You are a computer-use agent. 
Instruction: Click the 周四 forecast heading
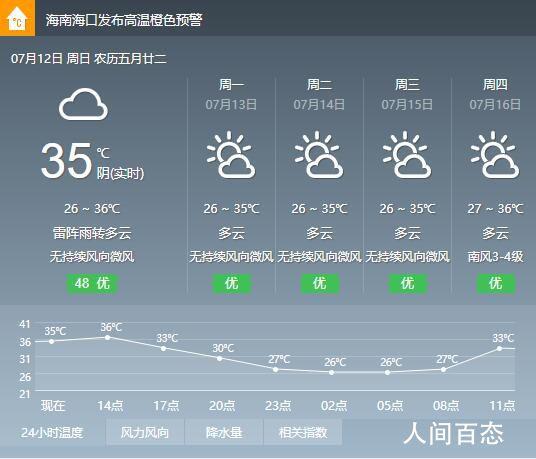tap(495, 84)
